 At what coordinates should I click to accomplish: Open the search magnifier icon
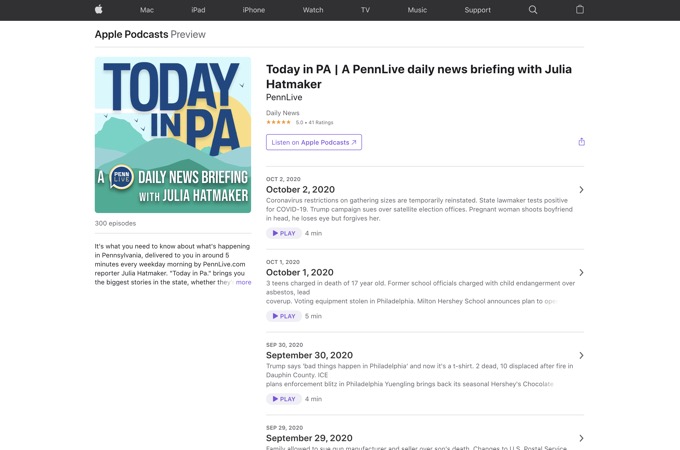click(x=533, y=10)
